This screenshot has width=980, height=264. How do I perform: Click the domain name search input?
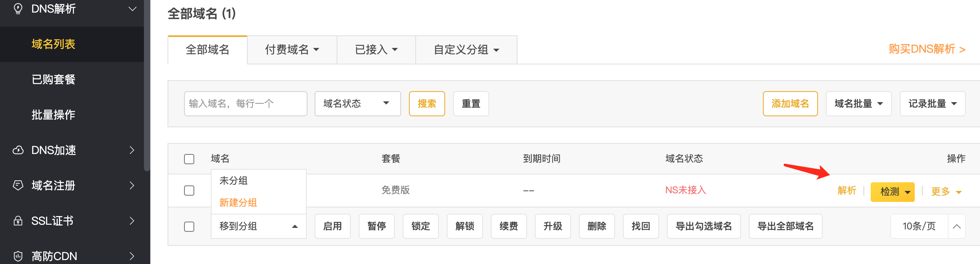(245, 104)
